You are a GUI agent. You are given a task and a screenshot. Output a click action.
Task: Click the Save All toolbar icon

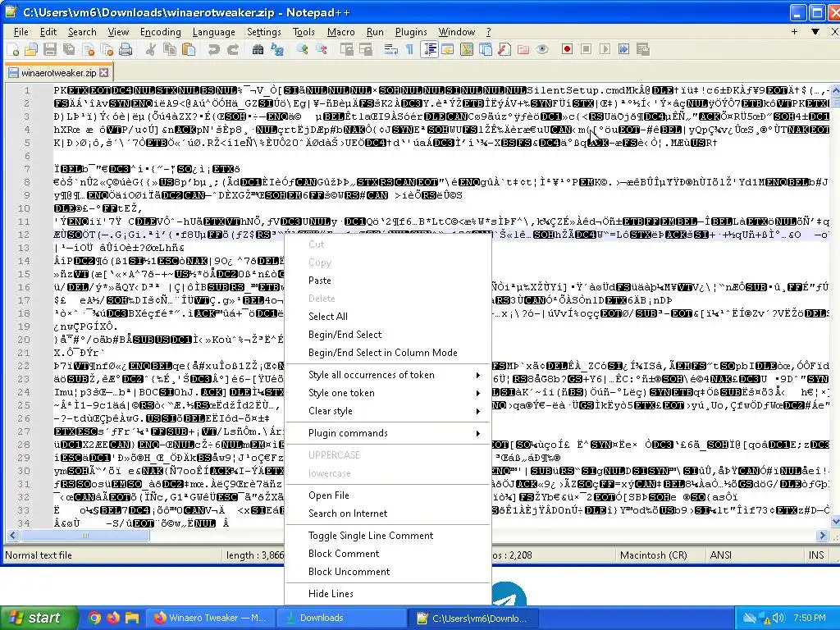coord(69,50)
